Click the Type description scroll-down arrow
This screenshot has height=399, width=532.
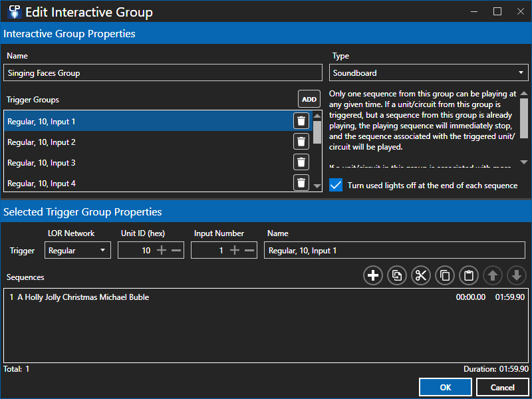tap(524, 162)
